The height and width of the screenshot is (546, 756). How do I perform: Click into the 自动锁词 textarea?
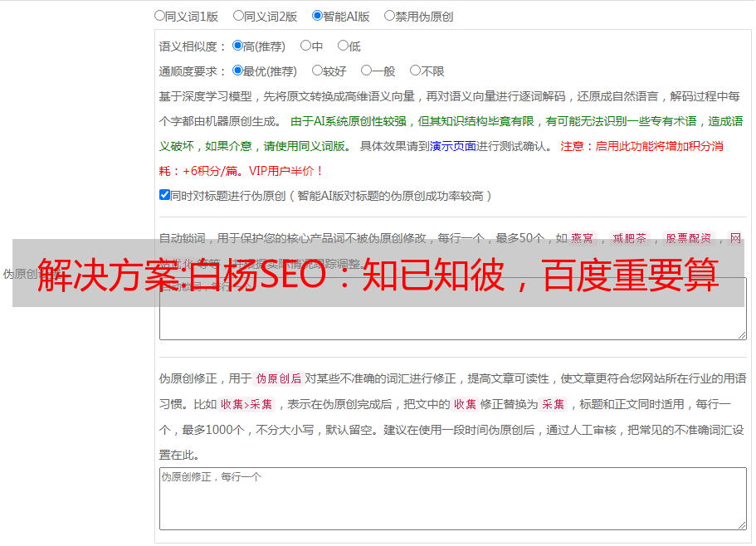[x=453, y=309]
